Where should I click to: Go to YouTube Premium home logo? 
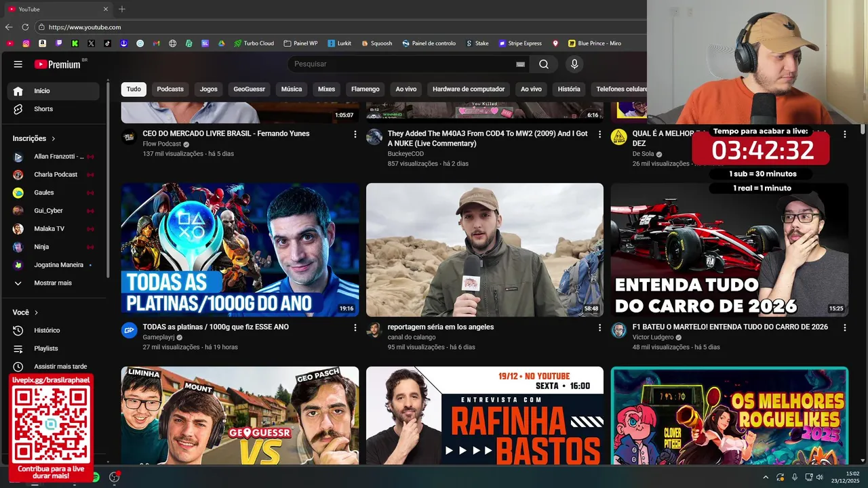(x=58, y=64)
